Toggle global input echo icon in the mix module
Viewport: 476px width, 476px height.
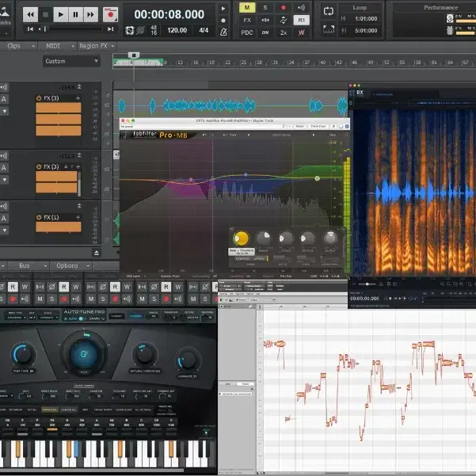[x=301, y=8]
